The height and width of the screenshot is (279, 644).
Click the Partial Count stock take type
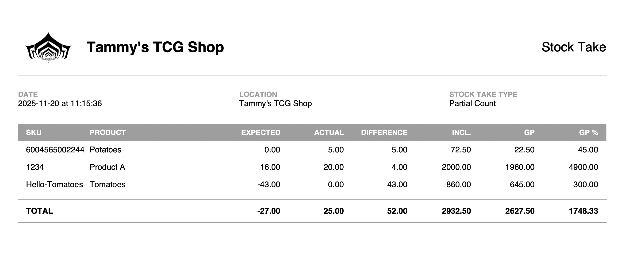point(472,103)
